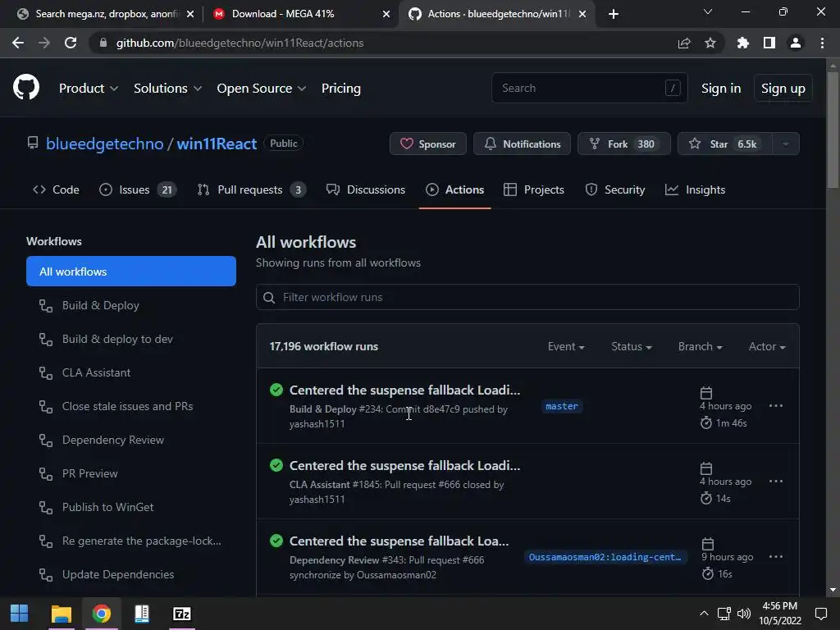The width and height of the screenshot is (840, 630).
Task: Open Chrome side panel icon
Action: tap(769, 43)
